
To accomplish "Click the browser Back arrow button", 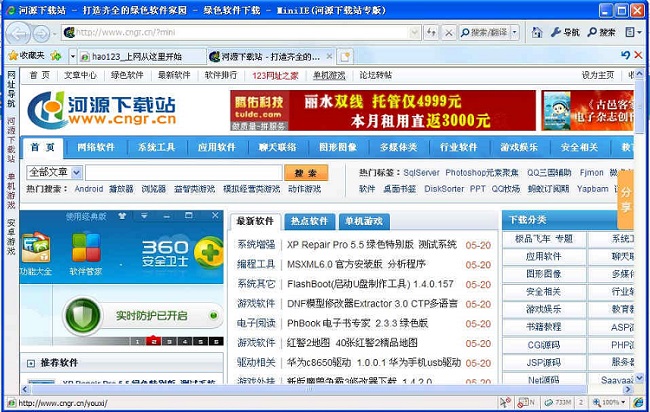I will 19,33.
